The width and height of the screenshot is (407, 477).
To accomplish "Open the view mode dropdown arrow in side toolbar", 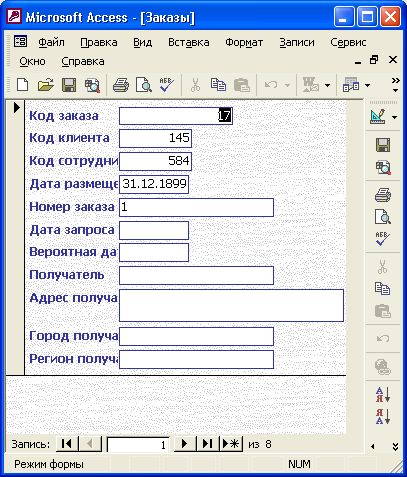I will coord(395,117).
